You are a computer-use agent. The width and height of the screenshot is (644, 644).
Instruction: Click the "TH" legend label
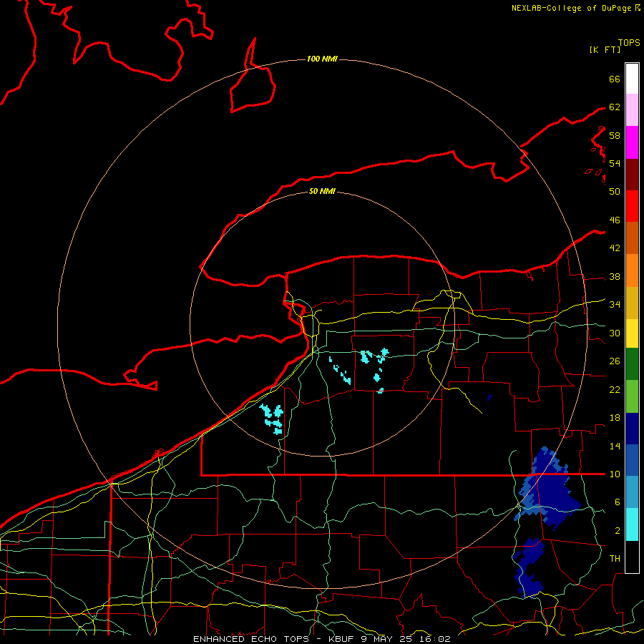(x=615, y=558)
